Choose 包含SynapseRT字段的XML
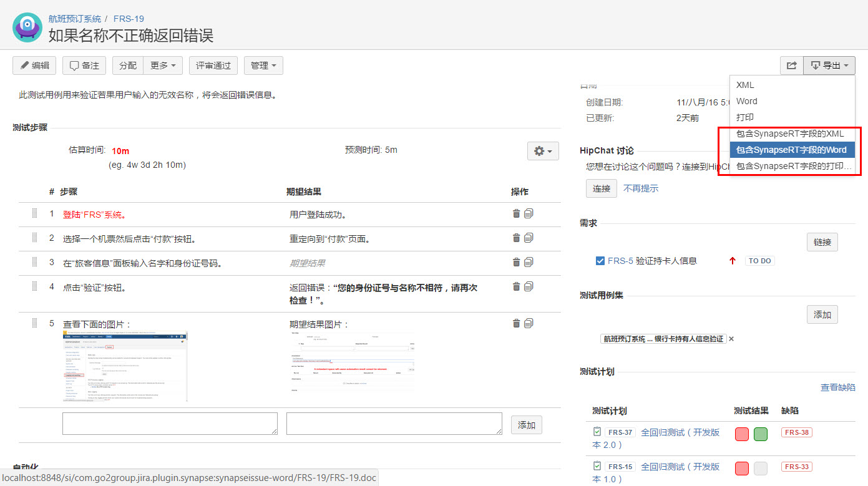The image size is (868, 486). [792, 134]
